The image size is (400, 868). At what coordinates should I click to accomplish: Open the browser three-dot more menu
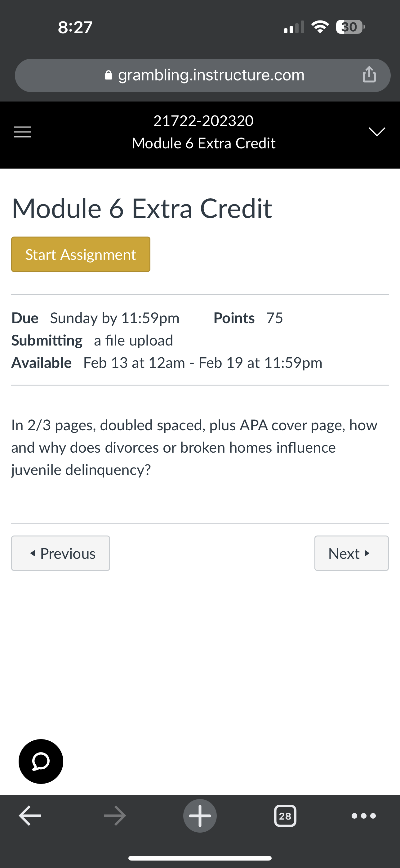pos(364,816)
